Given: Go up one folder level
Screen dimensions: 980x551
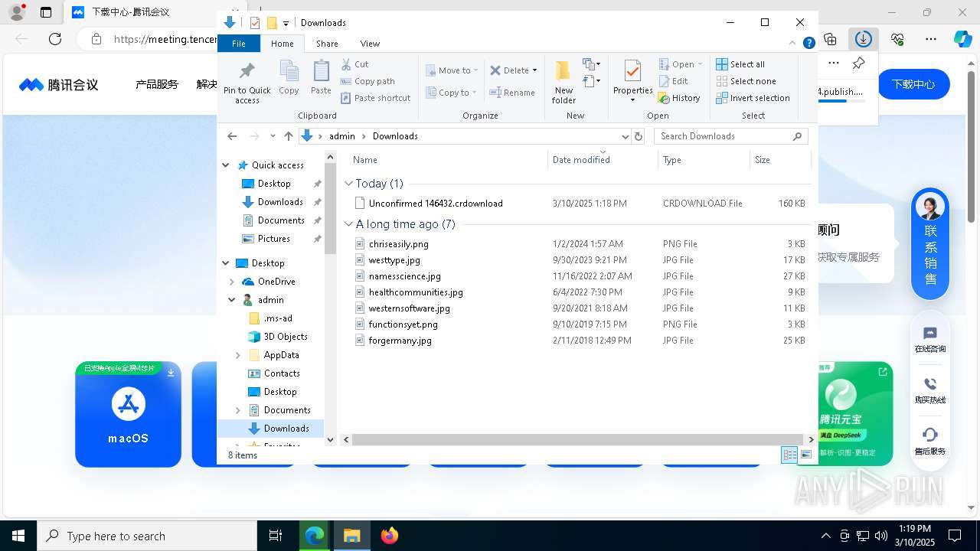Looking at the screenshot, I should [x=288, y=136].
